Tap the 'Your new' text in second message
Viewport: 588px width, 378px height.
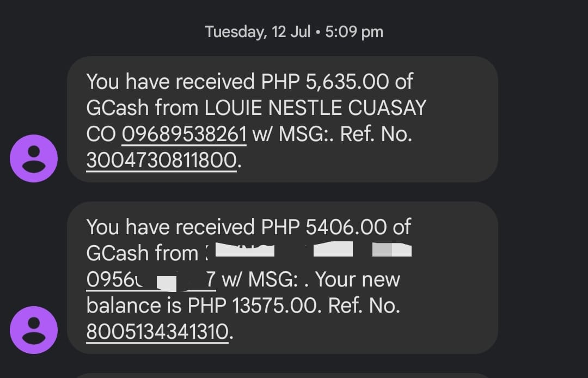point(358,279)
